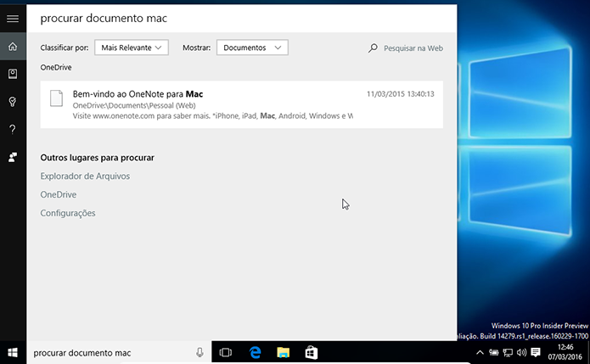This screenshot has width=590, height=364.
Task: Open the OneDrive link under Outros lugares
Action: tap(59, 194)
